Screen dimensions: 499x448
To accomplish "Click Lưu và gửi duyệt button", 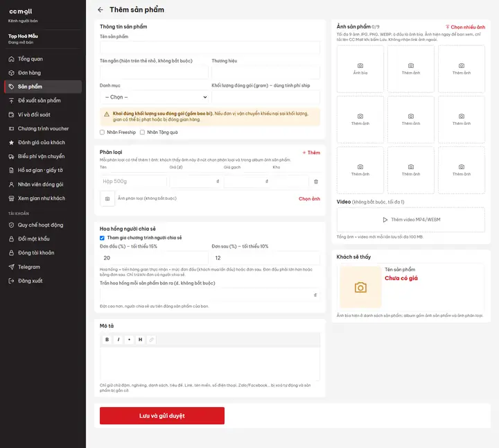I will 162,415.
